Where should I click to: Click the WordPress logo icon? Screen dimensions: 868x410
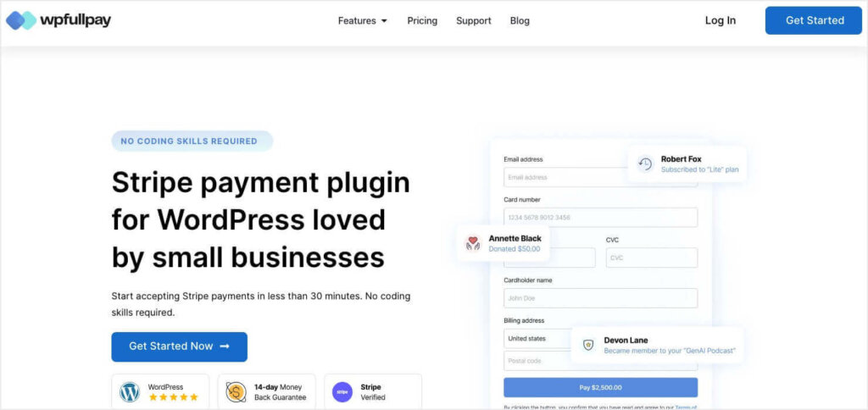click(x=130, y=391)
